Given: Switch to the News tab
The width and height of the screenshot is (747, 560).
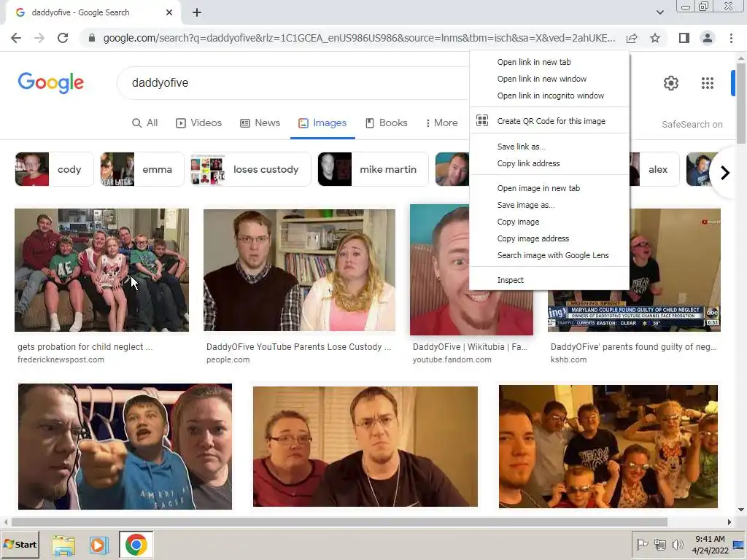Looking at the screenshot, I should click(x=260, y=122).
